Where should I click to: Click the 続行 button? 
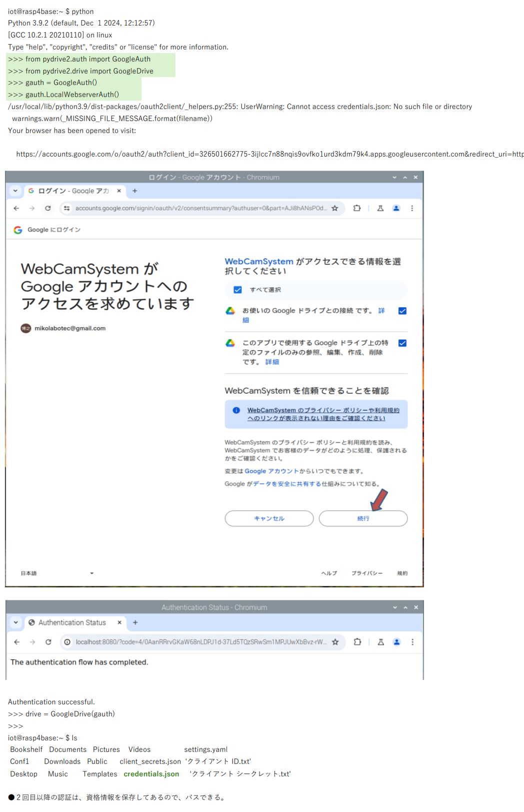tap(363, 518)
